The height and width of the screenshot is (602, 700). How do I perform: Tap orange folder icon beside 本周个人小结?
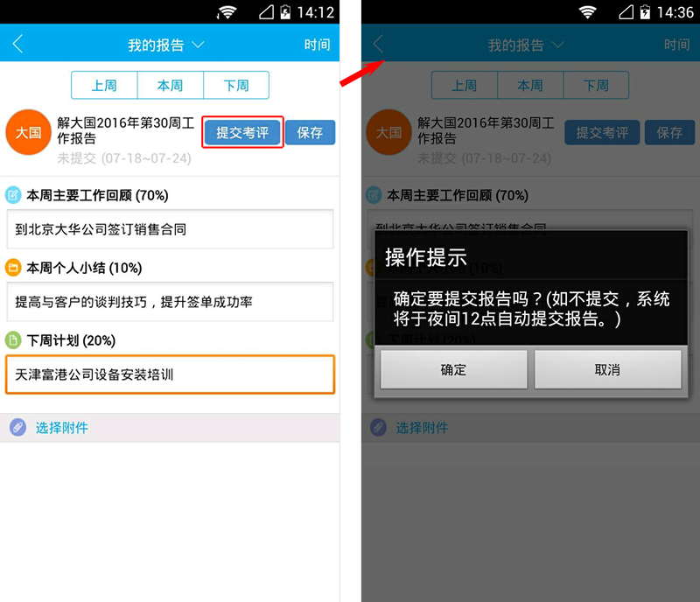(13, 268)
